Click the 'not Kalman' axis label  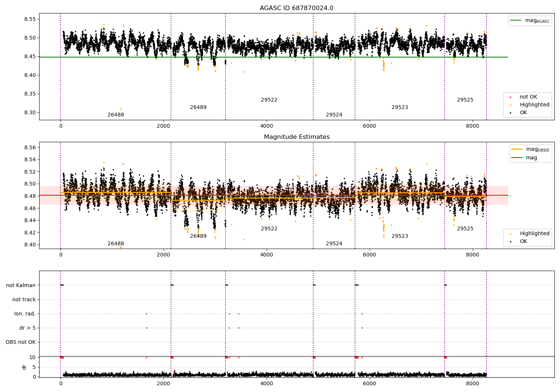(x=21, y=286)
